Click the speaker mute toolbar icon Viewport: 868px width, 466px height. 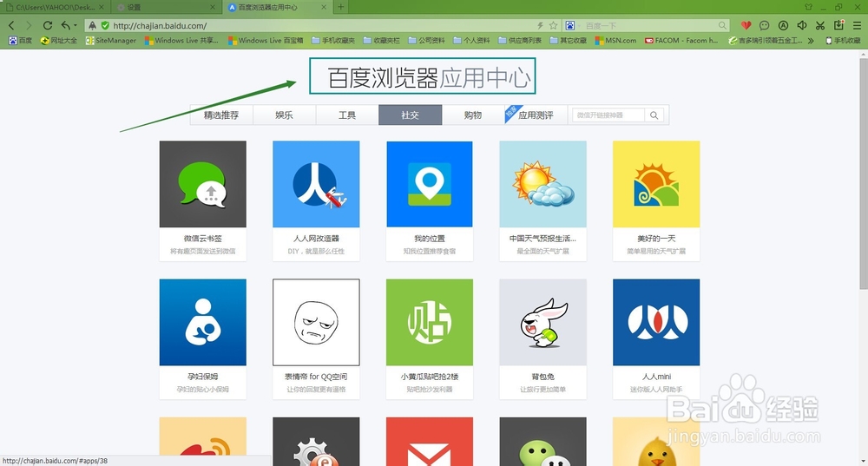[x=801, y=25]
